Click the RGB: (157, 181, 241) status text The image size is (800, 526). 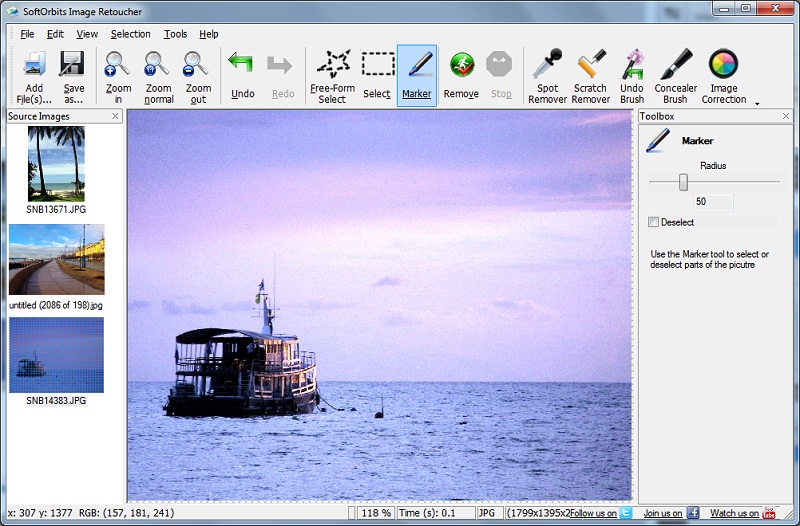[127, 513]
